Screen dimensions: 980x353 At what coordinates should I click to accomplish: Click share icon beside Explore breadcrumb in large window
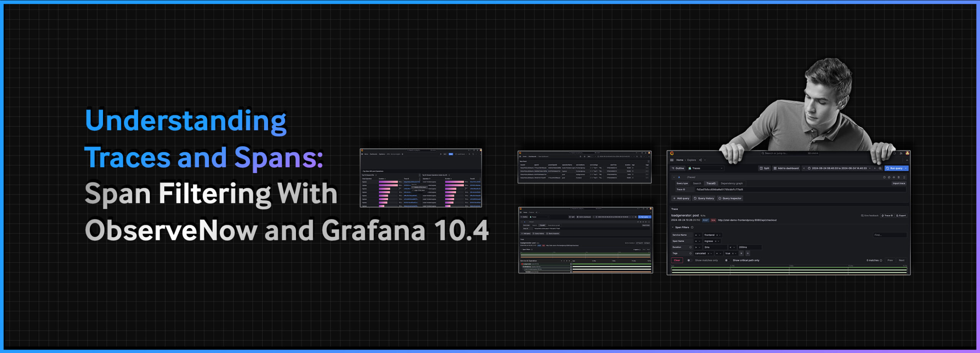(700, 160)
